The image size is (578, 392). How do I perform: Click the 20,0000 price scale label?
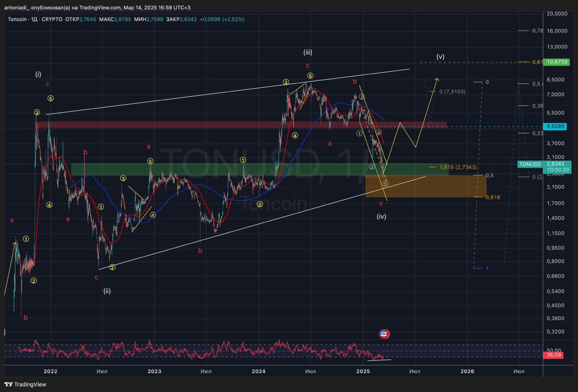557,14
